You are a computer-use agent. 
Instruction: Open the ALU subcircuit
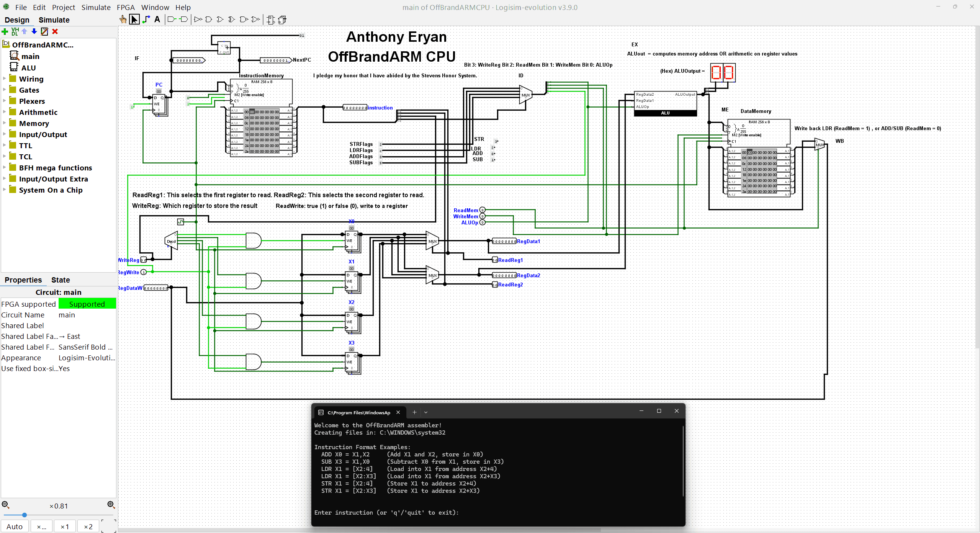[28, 67]
